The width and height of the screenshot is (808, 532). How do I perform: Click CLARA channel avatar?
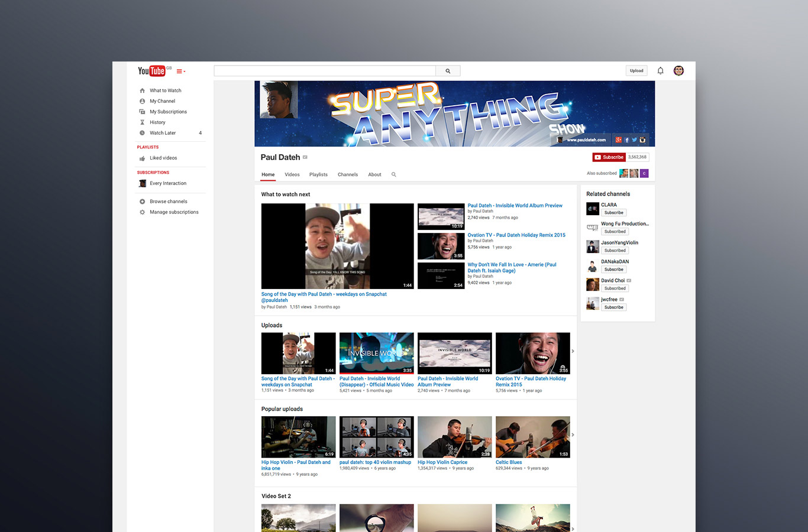pos(593,209)
